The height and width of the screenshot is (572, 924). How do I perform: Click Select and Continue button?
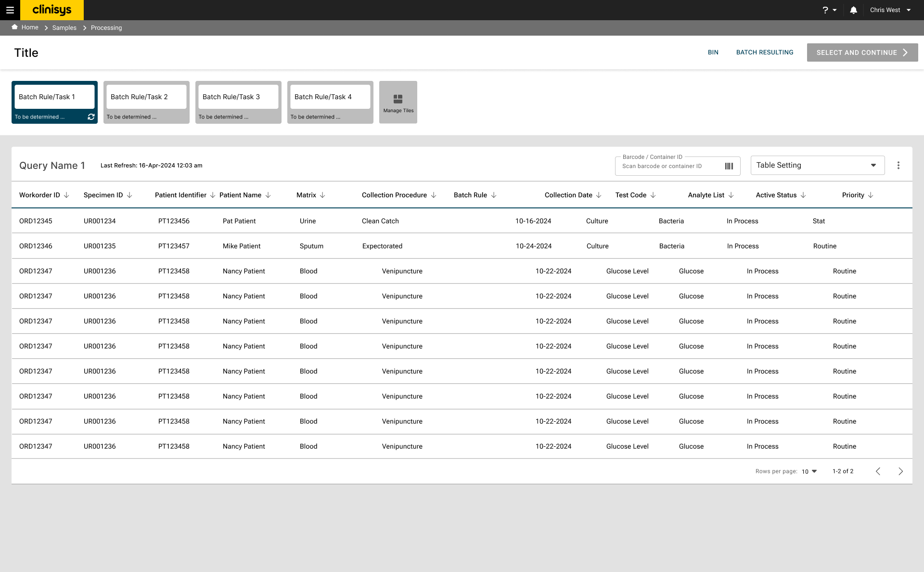(x=862, y=52)
